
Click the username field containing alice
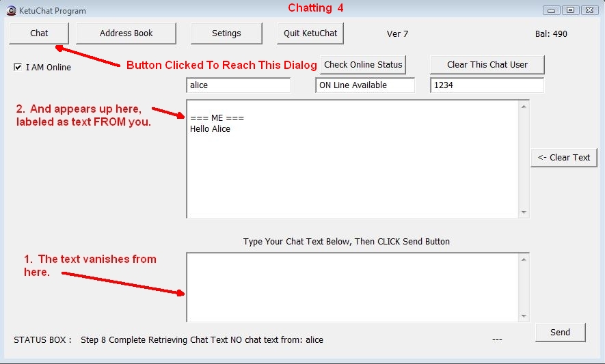[x=238, y=85]
